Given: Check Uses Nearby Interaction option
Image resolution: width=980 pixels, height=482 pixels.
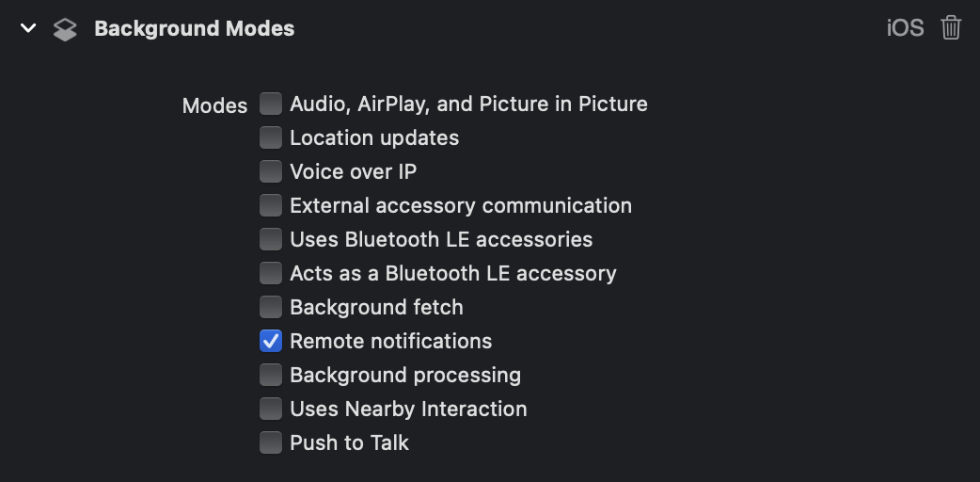Looking at the screenshot, I should pyautogui.click(x=271, y=409).
